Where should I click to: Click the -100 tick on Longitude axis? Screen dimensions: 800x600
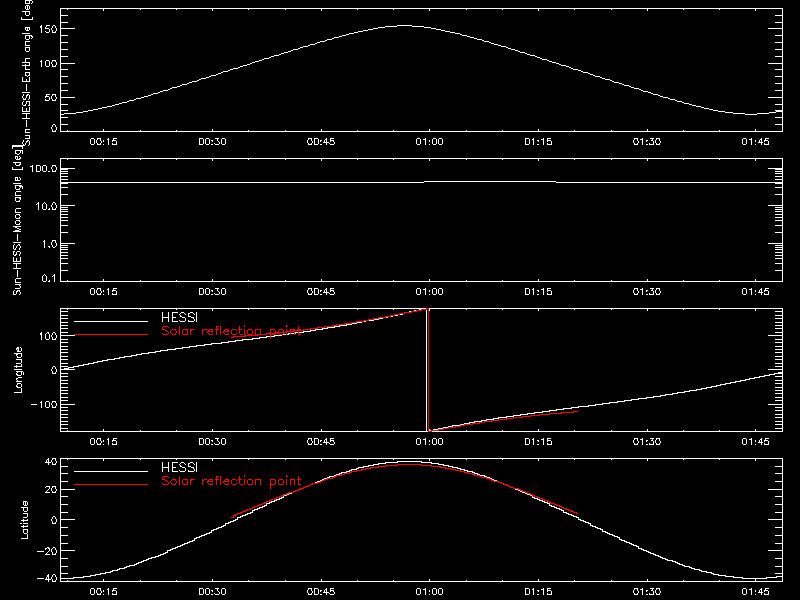pos(44,404)
